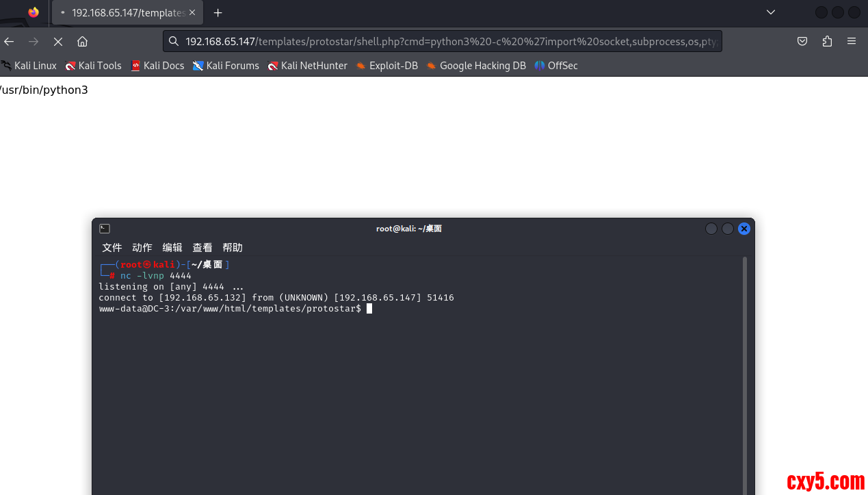
Task: Open the Firefox application menu
Action: pos(852,42)
